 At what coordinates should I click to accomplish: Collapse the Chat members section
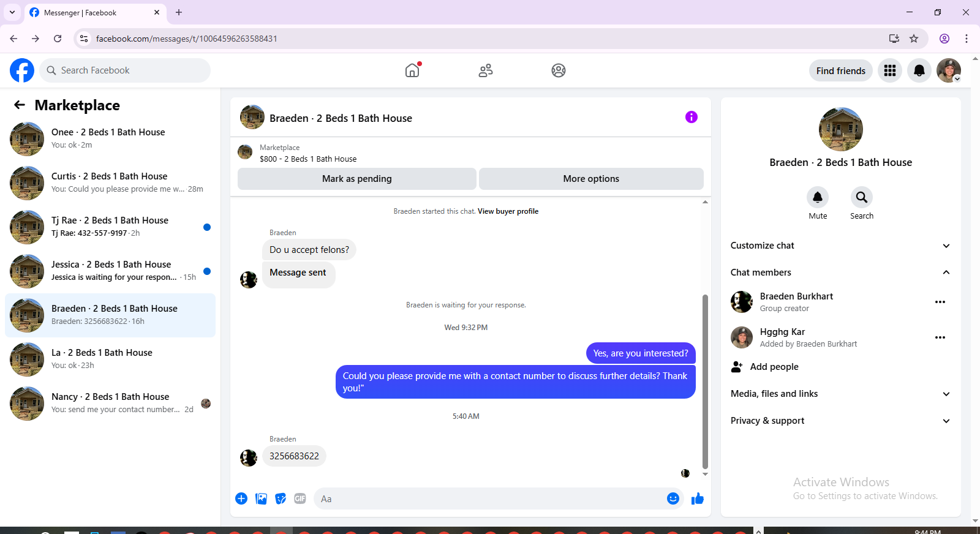pyautogui.click(x=841, y=273)
